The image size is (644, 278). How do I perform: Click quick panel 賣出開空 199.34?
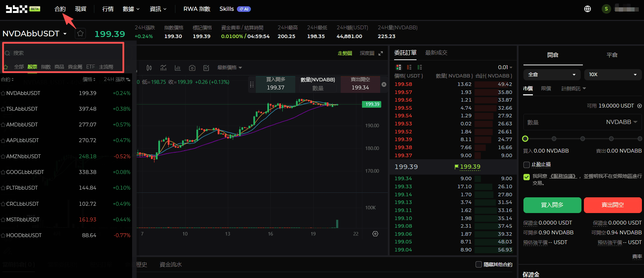[360, 85]
